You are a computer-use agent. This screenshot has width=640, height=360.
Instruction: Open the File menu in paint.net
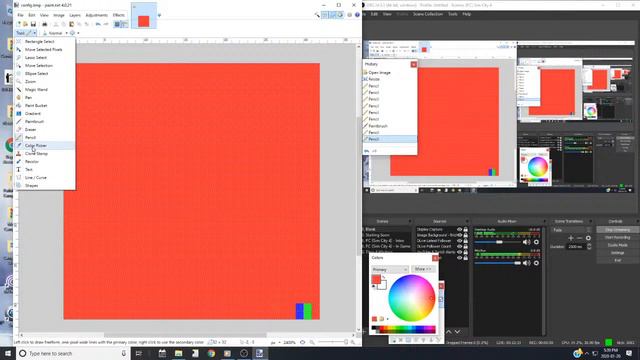20,15
